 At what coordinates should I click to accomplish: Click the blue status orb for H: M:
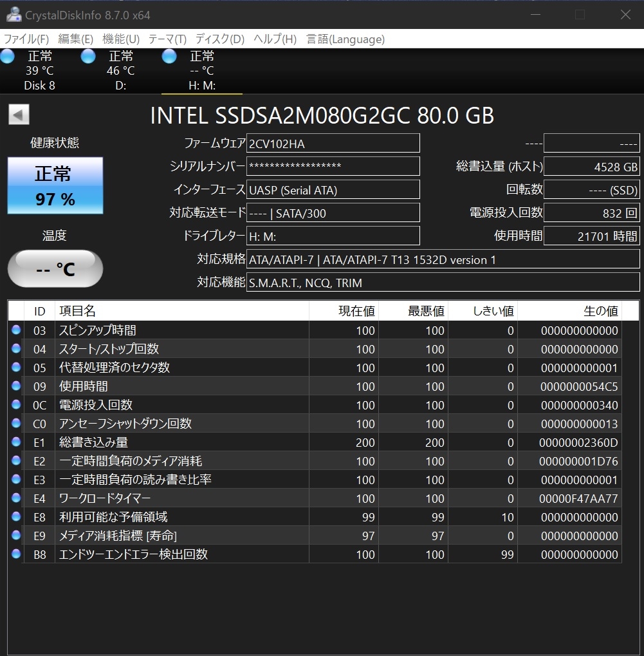click(x=169, y=56)
